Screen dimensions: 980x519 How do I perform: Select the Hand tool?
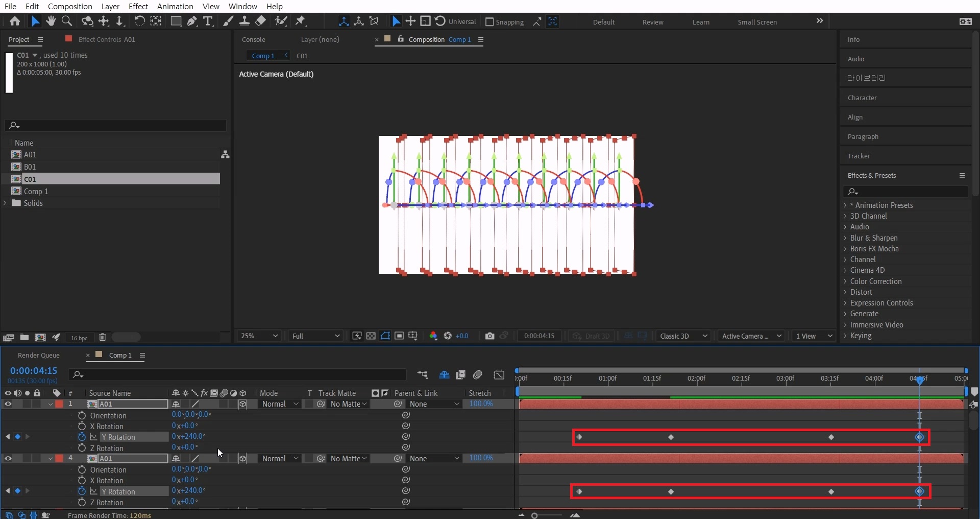(x=51, y=21)
